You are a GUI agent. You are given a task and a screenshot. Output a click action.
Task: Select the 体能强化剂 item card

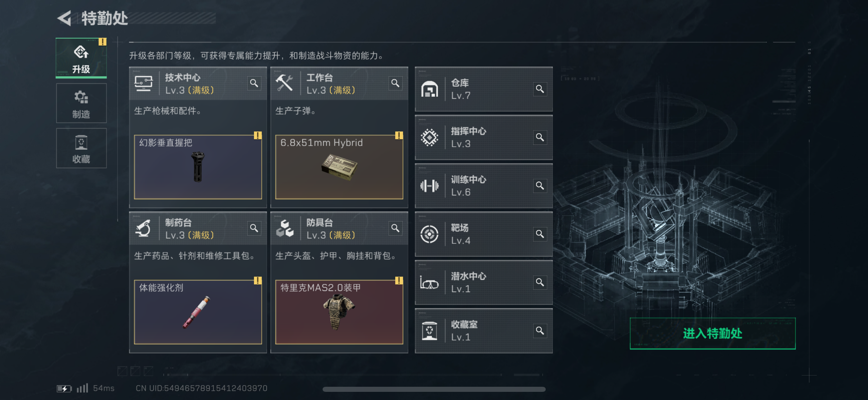[x=198, y=312]
